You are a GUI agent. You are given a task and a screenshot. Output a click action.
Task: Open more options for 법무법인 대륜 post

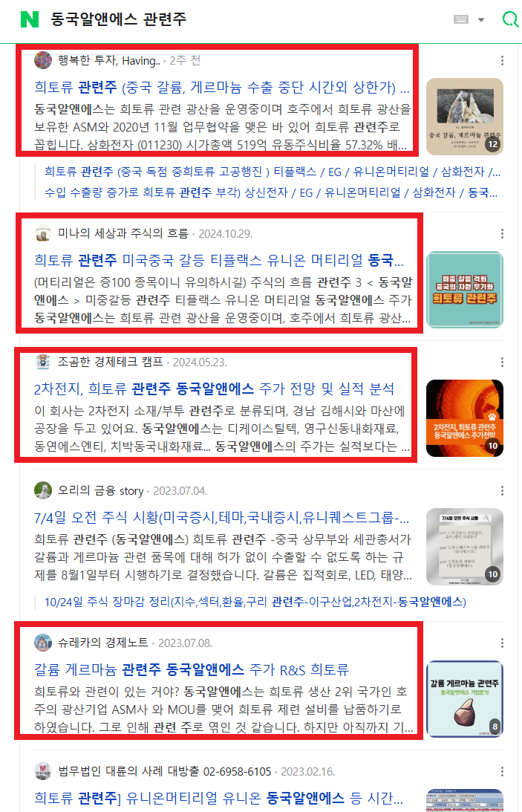click(x=502, y=771)
